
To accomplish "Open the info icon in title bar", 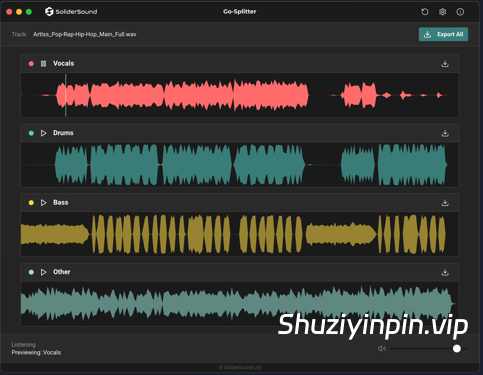I will click(460, 12).
